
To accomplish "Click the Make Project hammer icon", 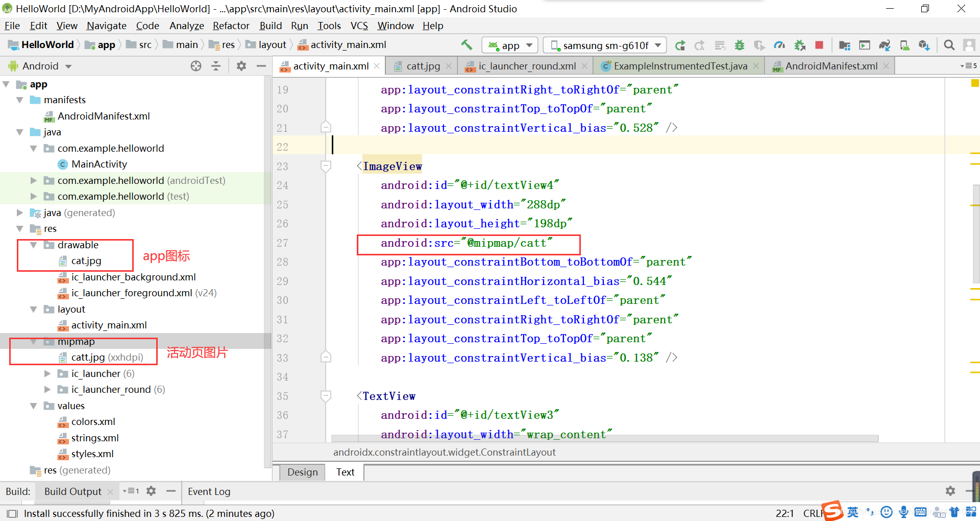I will point(467,45).
